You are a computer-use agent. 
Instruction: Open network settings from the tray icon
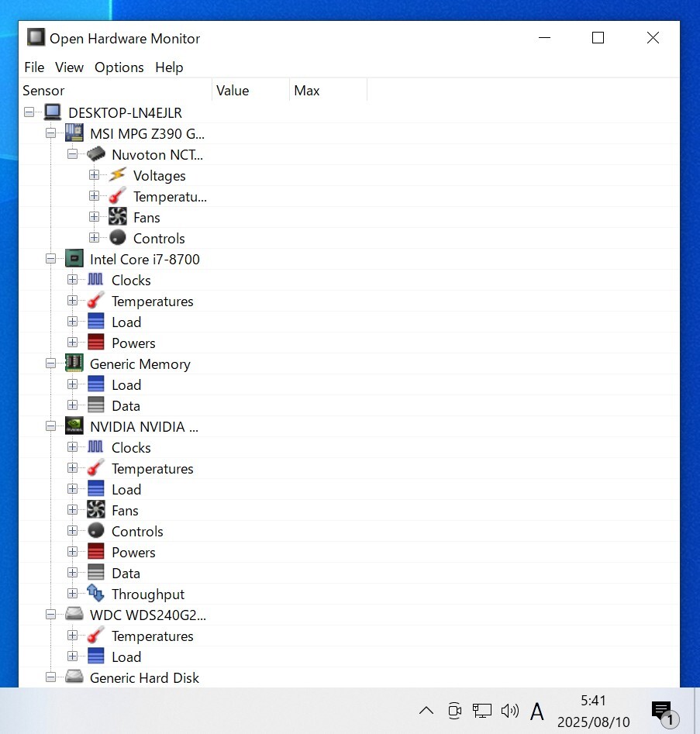tap(482, 711)
